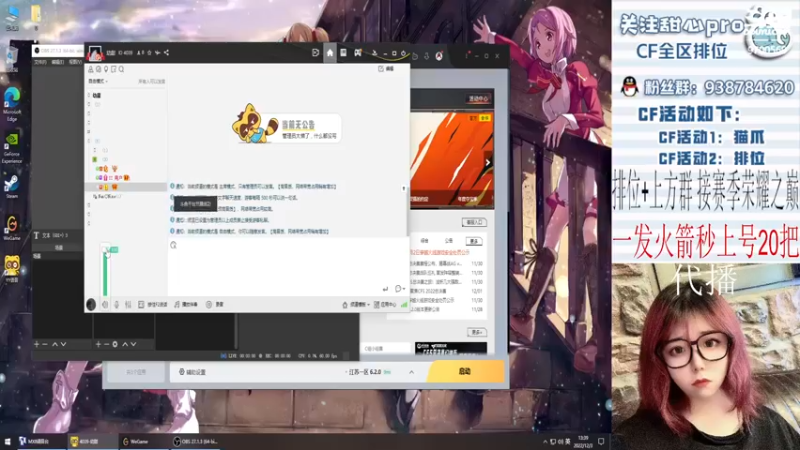Open GeForce Experience desktop shortcut
The height and width of the screenshot is (450, 800).
(x=12, y=148)
